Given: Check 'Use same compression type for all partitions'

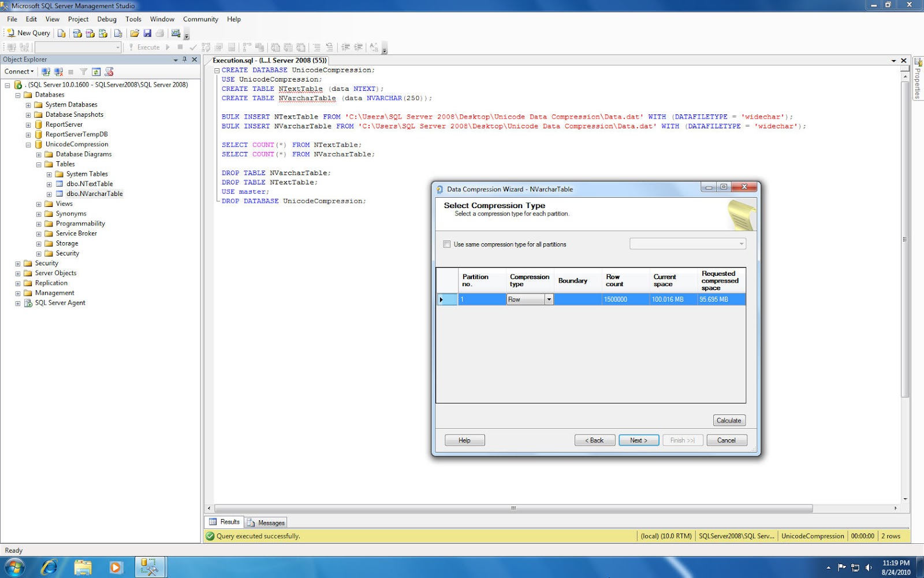Looking at the screenshot, I should click(447, 244).
